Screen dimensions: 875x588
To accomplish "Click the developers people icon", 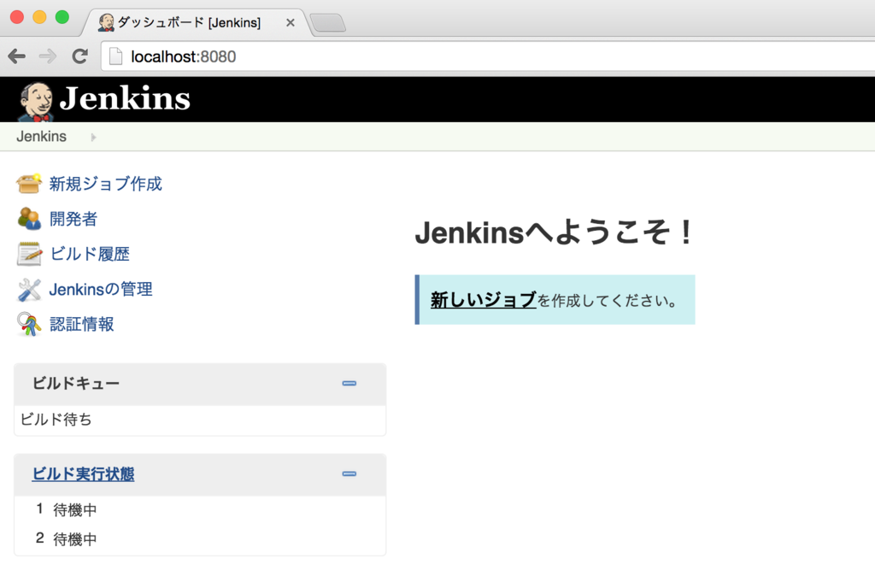I will 28,219.
